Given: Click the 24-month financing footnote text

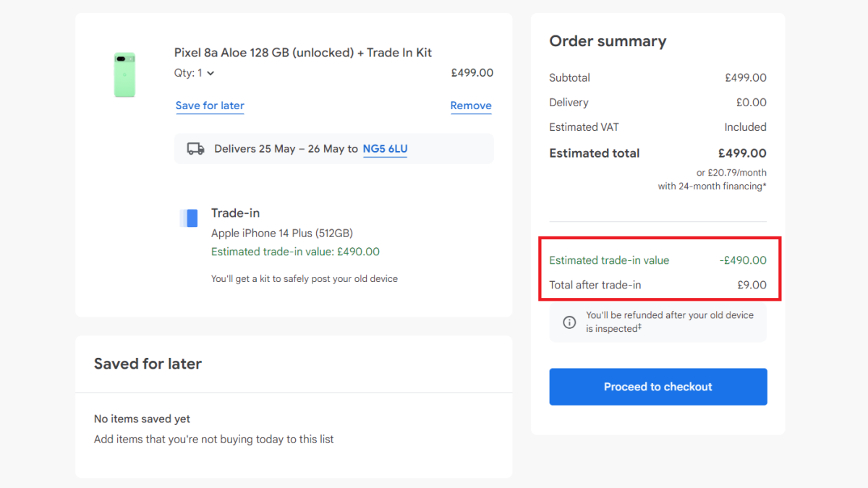Looking at the screenshot, I should tap(712, 187).
